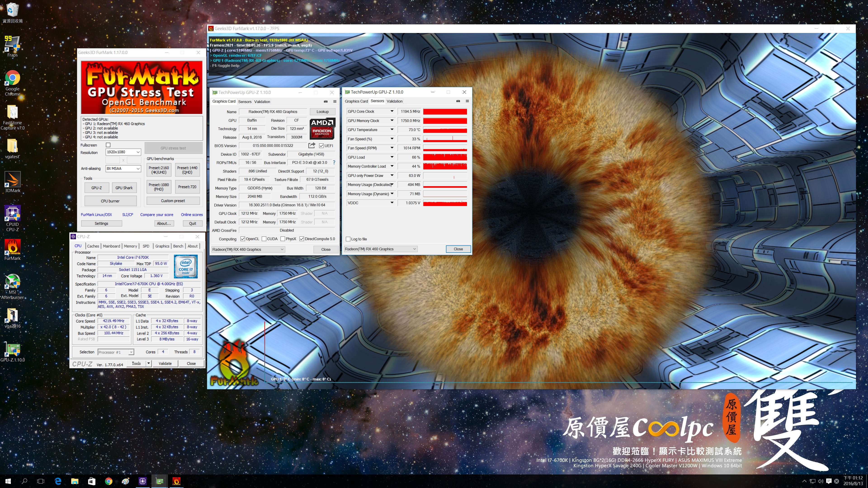Open the Recycle Bin desktop icon
Screen dimensions: 868x488
point(12,13)
